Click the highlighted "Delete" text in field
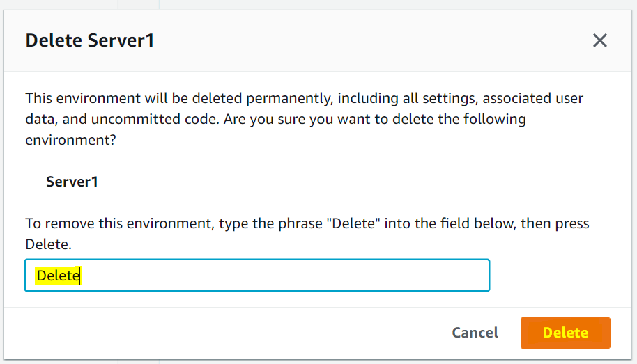This screenshot has height=364, width=637. 58,276
